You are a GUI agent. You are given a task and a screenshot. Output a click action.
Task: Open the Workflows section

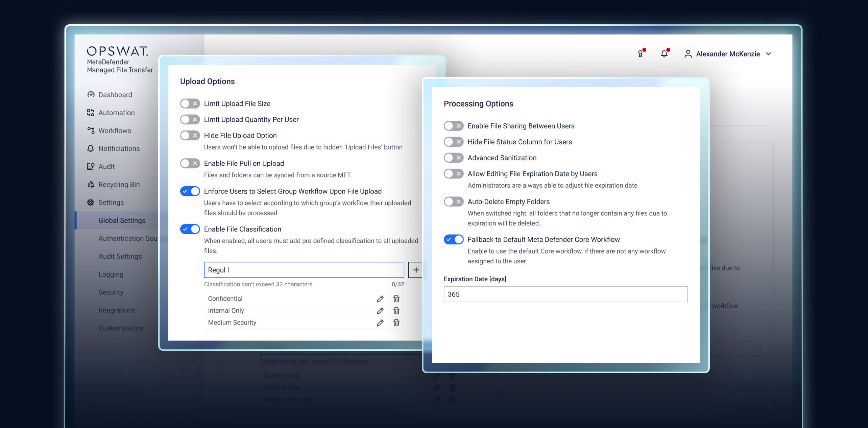[x=115, y=130]
